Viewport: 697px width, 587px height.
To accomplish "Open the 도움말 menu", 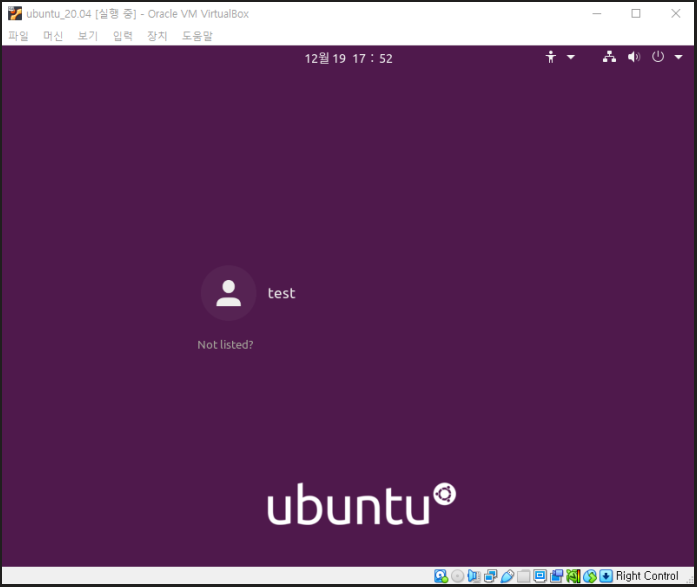I will tap(197, 36).
